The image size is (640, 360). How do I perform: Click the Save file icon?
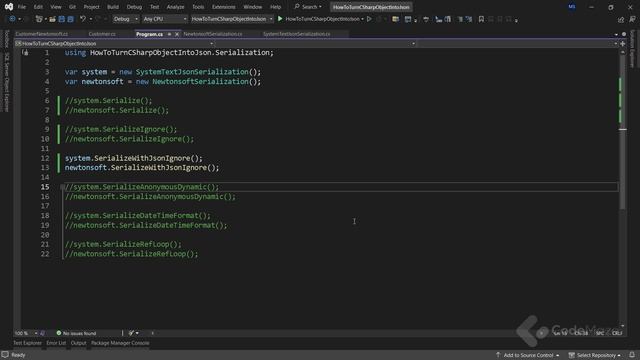click(62, 19)
